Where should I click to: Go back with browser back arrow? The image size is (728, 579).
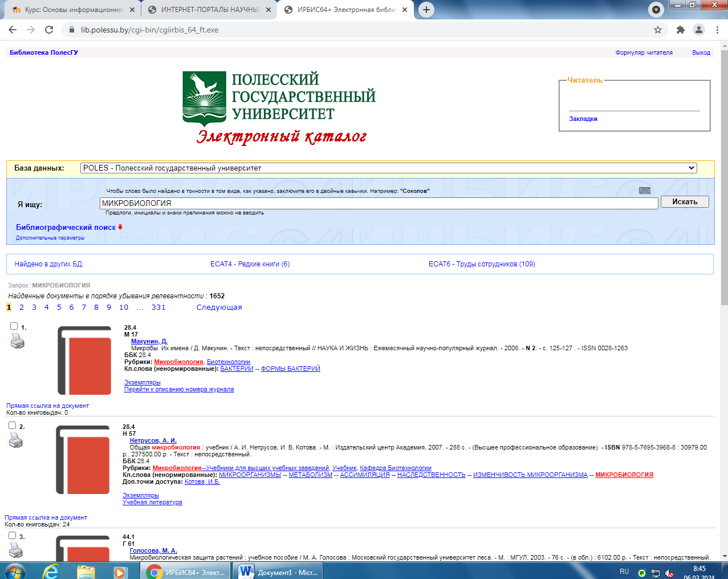pos(13,30)
